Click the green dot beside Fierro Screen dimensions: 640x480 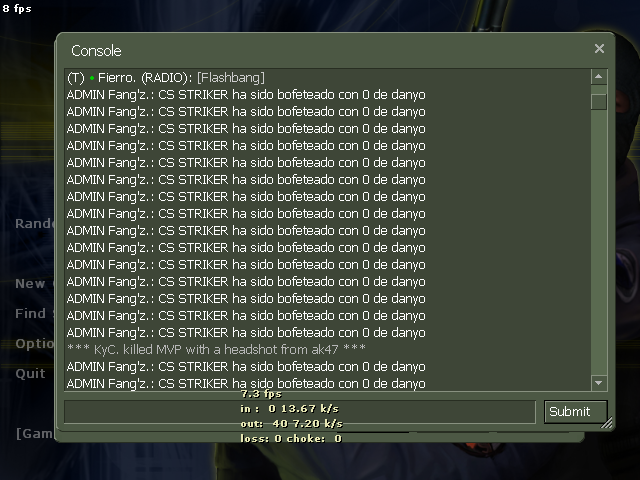pyautogui.click(x=92, y=78)
